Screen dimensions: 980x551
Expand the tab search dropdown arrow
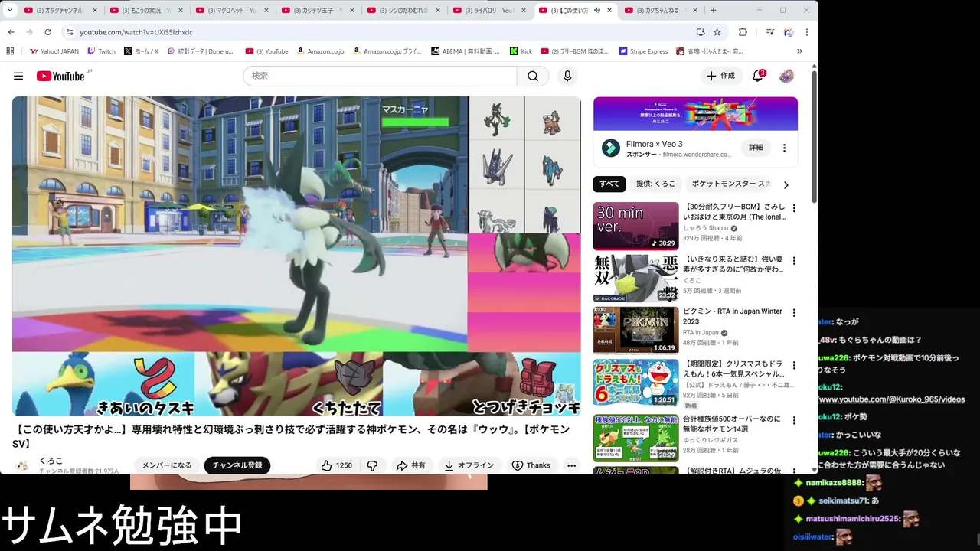[x=10, y=10]
